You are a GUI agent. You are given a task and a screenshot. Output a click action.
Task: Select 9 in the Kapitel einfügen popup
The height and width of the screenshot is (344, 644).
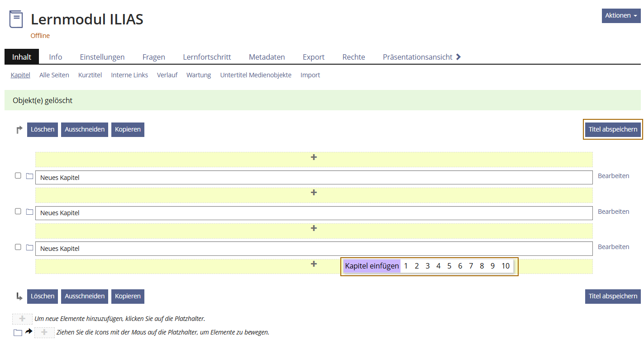coord(493,266)
